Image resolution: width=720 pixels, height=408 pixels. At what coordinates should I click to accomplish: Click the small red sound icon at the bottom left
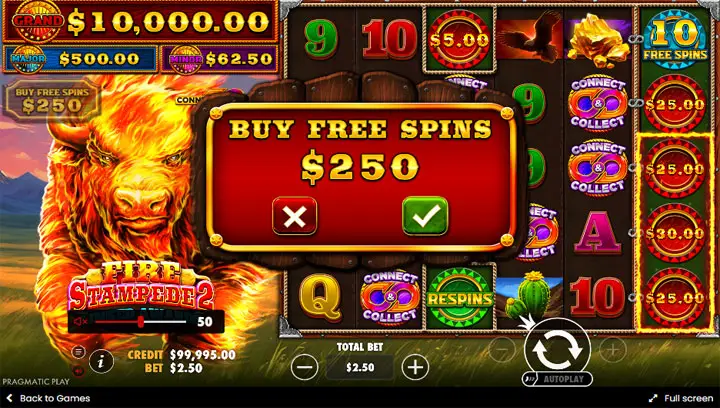[79, 370]
